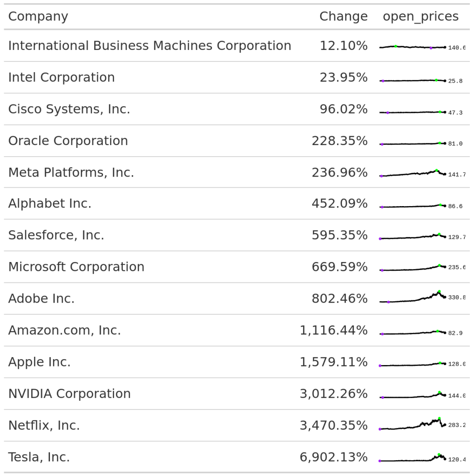473x476 pixels.
Task: Open the Meta Platforms sparkline chart
Action: point(412,173)
